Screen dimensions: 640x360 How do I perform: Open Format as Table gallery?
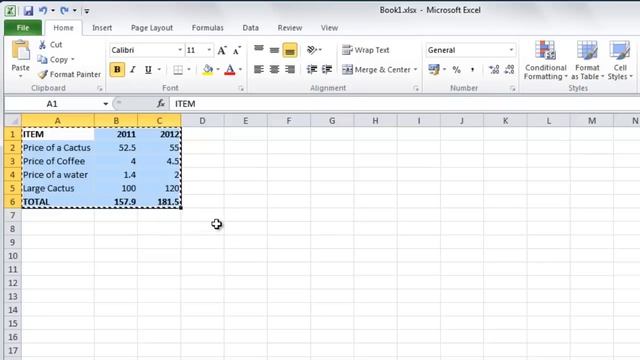point(587,60)
